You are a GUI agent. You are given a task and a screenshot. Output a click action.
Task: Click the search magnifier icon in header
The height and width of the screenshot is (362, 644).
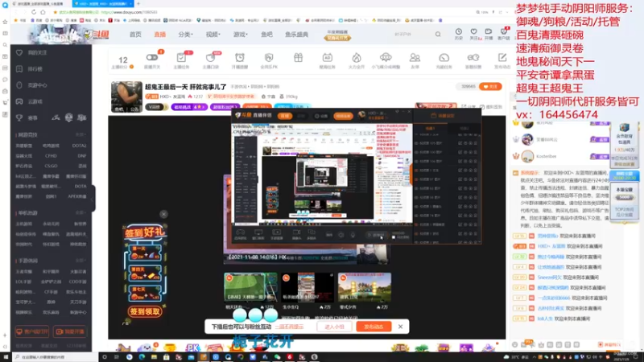[438, 35]
